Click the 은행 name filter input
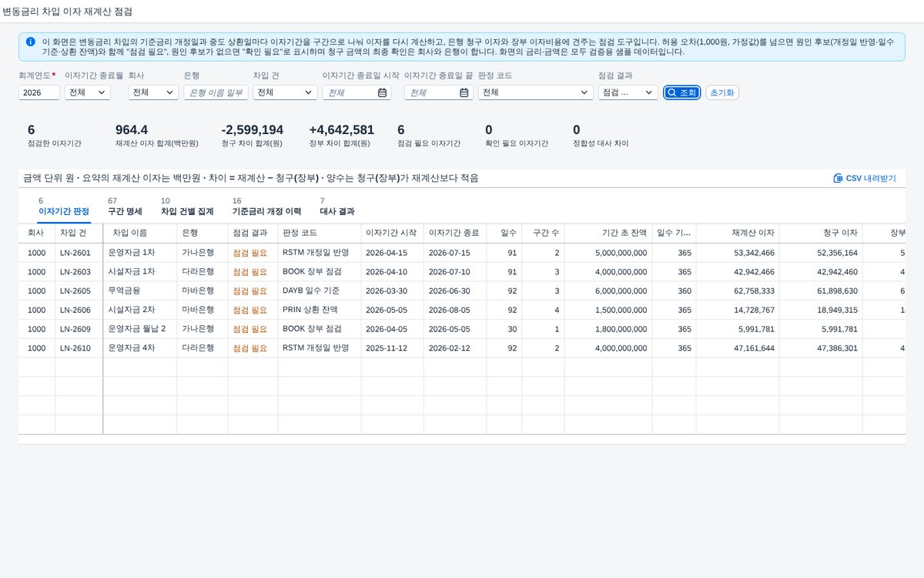The image size is (924, 578). point(216,92)
